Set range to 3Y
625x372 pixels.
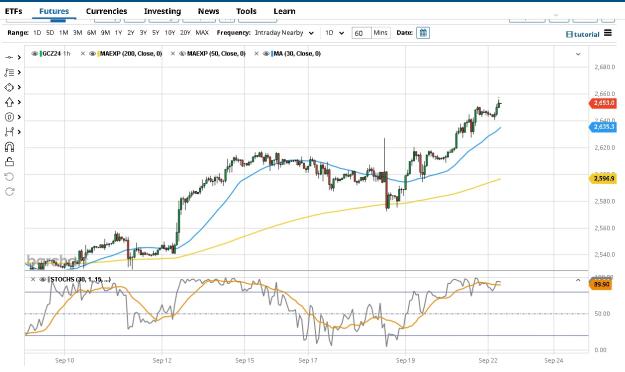pyautogui.click(x=143, y=33)
